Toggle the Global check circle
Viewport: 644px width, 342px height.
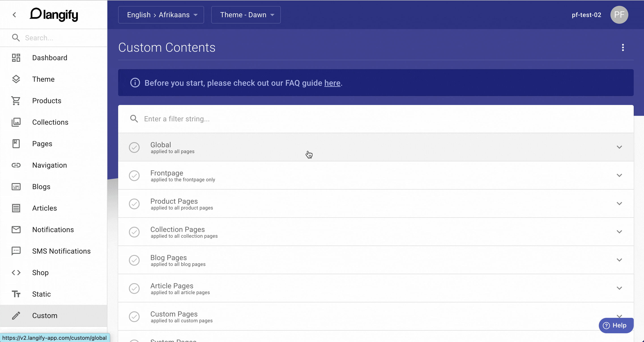134,147
